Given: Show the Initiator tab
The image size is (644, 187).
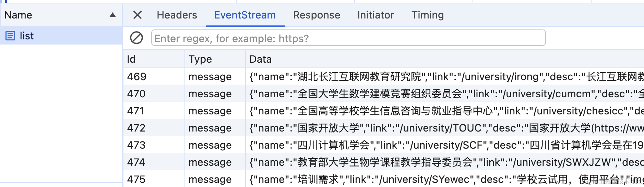Looking at the screenshot, I should (x=375, y=15).
